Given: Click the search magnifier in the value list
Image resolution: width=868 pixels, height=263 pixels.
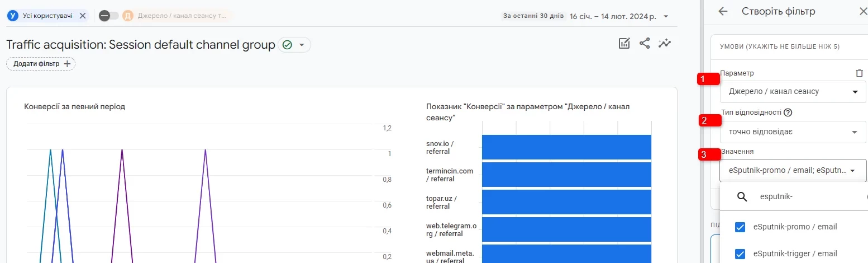Looking at the screenshot, I should point(742,196).
